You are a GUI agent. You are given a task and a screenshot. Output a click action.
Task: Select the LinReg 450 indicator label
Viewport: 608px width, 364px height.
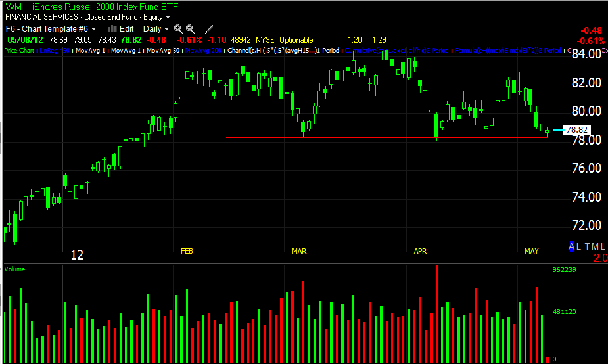tap(55, 51)
